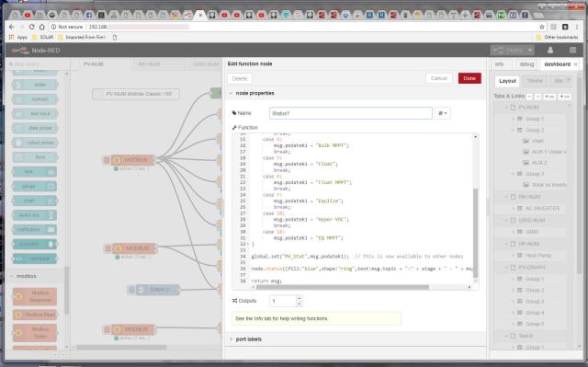Switch to the debug sidebar tab
The image size is (588, 367).
(x=526, y=64)
